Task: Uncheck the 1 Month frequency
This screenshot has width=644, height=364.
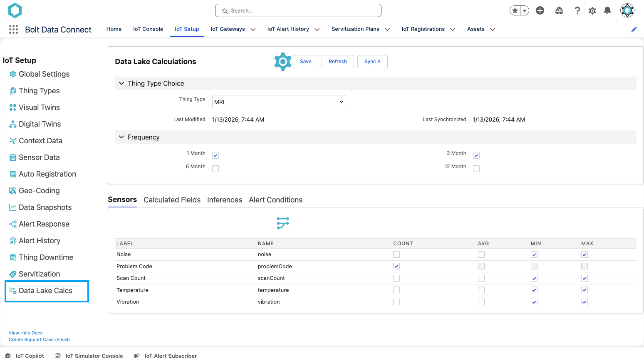Action: click(215, 155)
